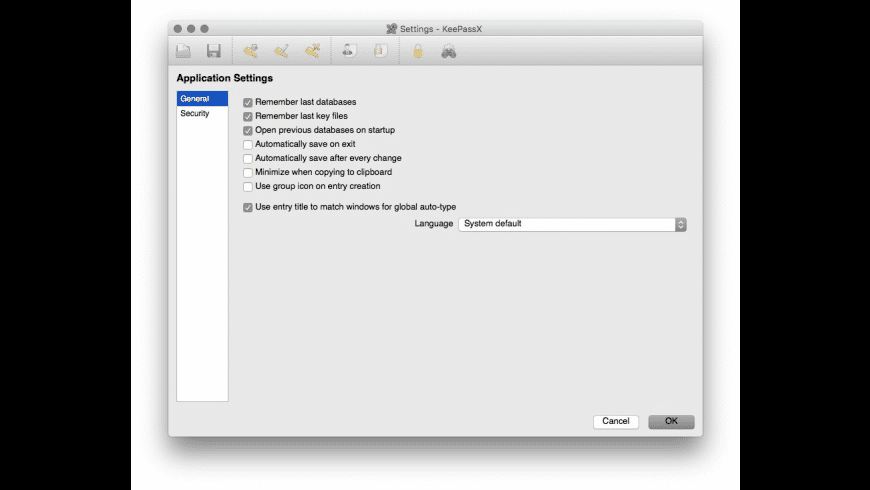This screenshot has width=870, height=490.
Task: Enable Minimize when copying to clipboard
Action: click(x=248, y=173)
